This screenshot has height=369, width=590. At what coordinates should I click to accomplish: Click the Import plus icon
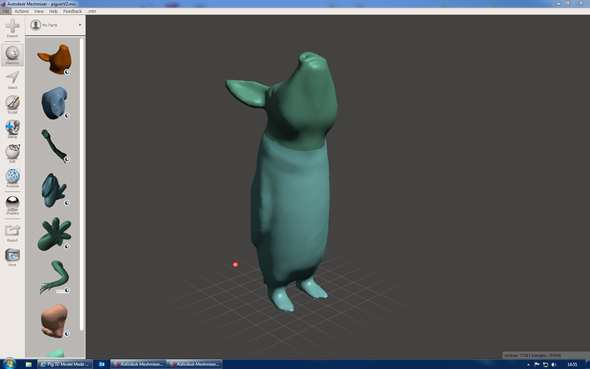pos(12,27)
